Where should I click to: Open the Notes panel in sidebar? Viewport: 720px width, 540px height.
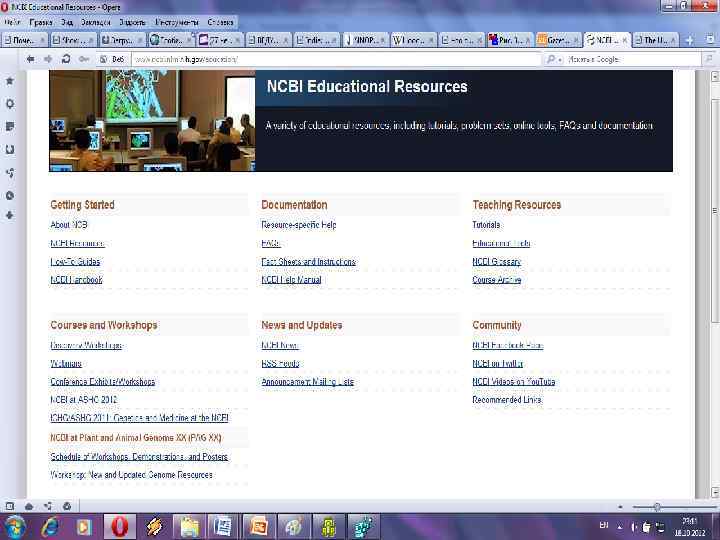pyautogui.click(x=10, y=126)
